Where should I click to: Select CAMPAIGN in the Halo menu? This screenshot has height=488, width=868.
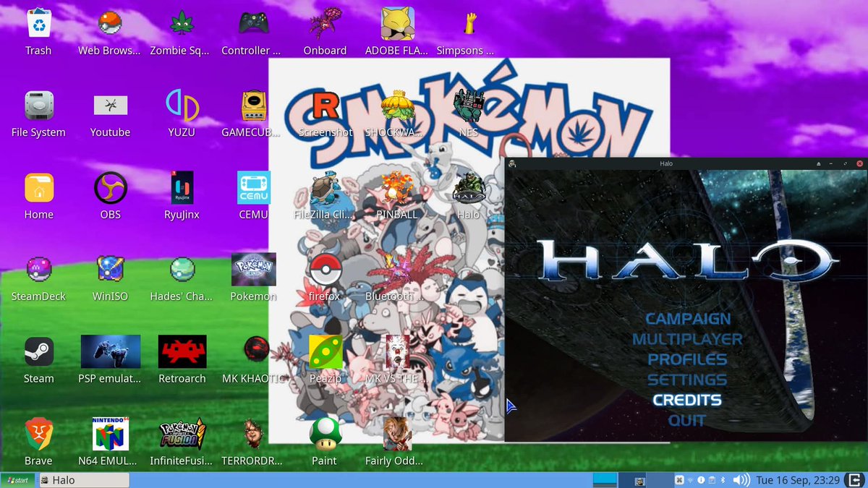point(688,319)
